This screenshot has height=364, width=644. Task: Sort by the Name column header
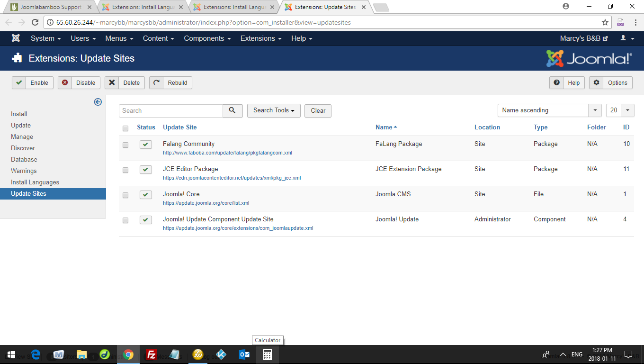(386, 127)
